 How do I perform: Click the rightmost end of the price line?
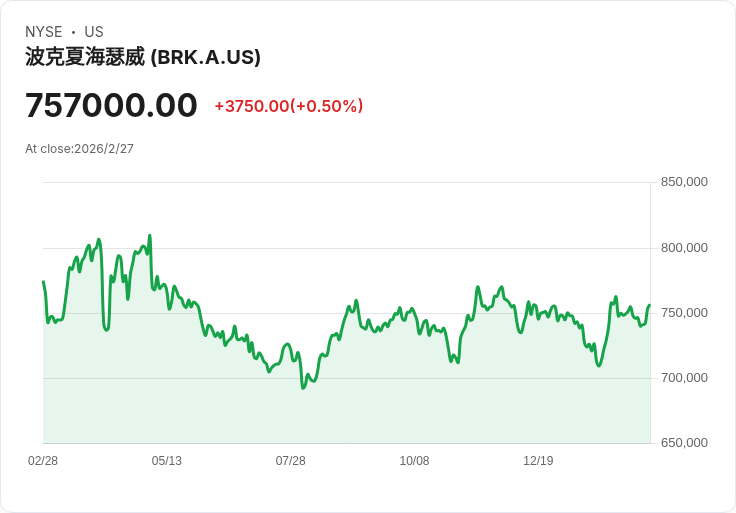pos(649,305)
